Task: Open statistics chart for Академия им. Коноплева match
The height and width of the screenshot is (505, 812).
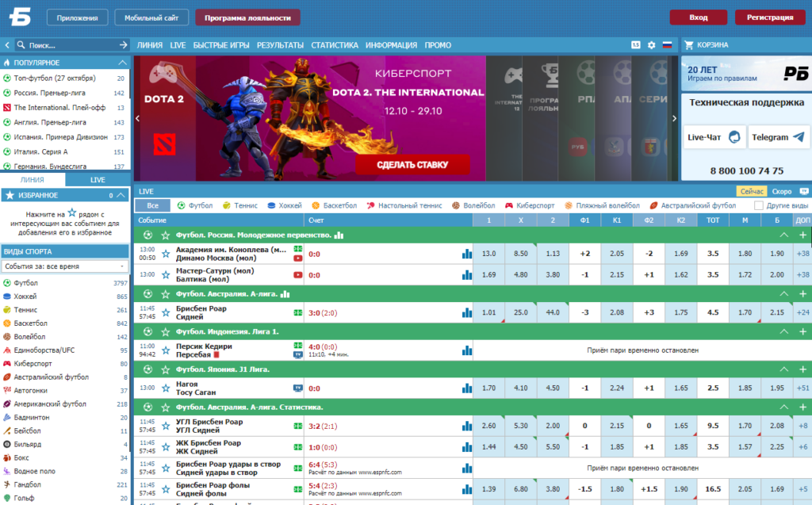Action: pyautogui.click(x=467, y=254)
